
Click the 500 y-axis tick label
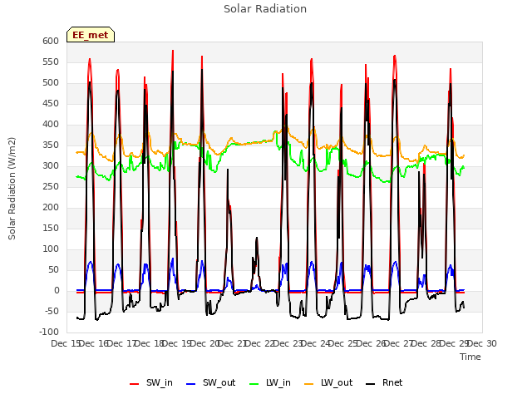pyautogui.click(x=51, y=83)
